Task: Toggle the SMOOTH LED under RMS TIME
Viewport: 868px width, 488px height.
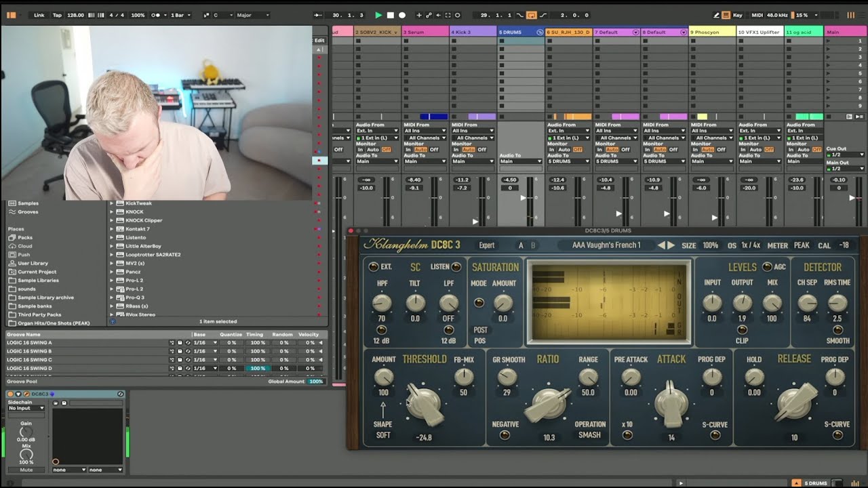Action: [837, 330]
